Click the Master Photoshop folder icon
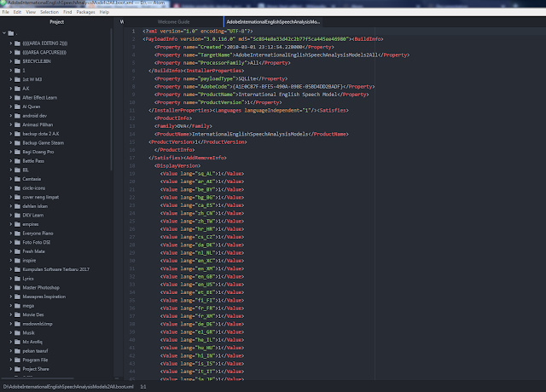The width and height of the screenshot is (546, 392). click(x=17, y=288)
